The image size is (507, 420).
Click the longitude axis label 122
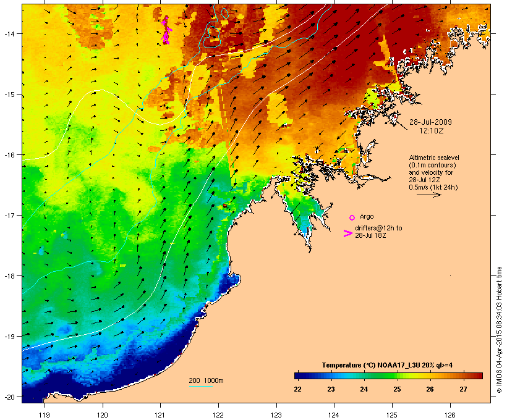coord(218,415)
